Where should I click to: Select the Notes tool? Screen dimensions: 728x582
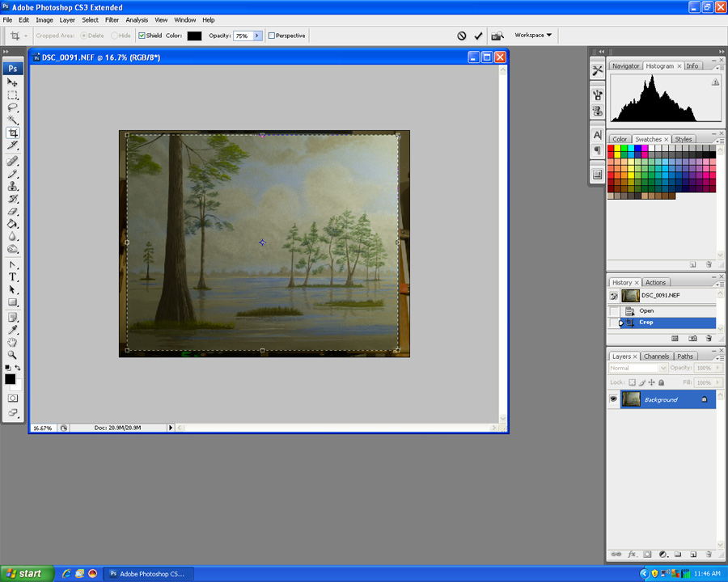[12, 318]
